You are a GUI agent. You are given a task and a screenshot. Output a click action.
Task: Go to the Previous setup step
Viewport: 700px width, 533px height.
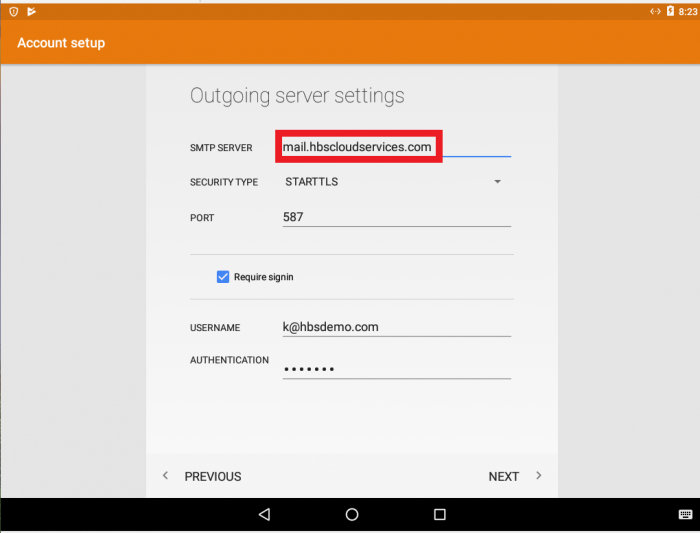(212, 476)
